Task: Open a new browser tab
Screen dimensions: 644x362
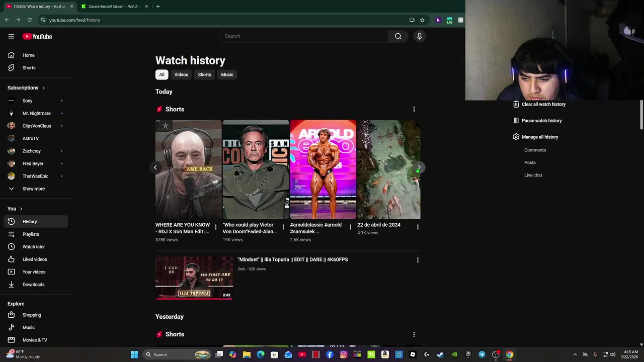Action: point(157,7)
